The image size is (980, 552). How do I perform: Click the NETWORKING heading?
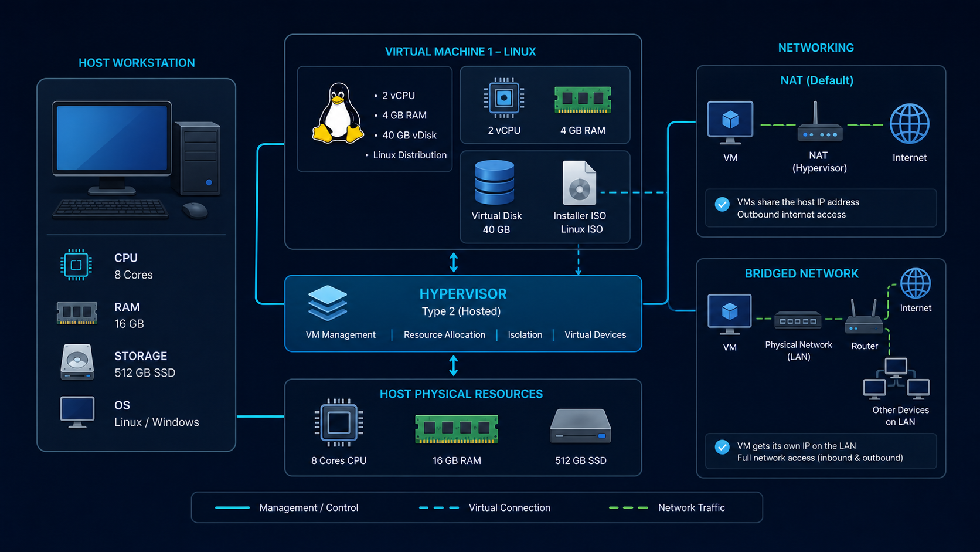pos(816,48)
